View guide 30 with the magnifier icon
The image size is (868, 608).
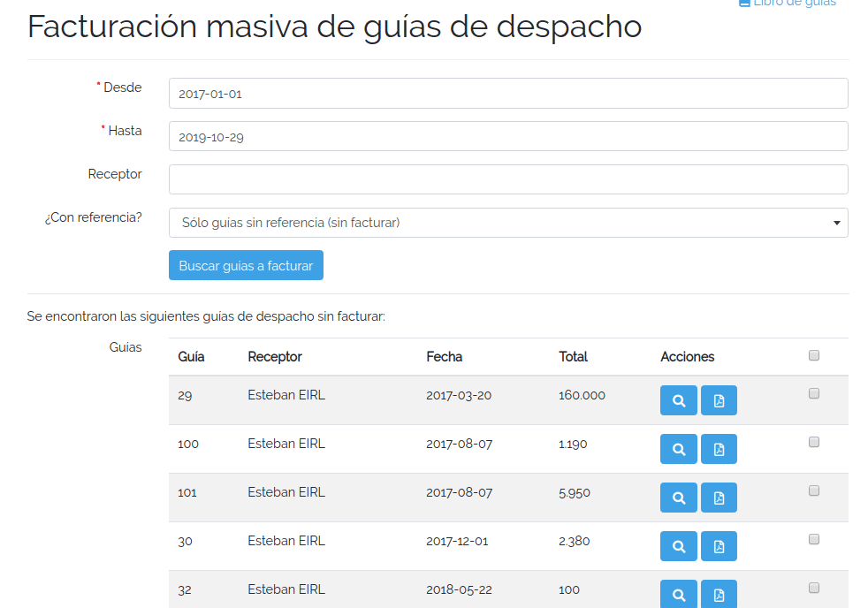(678, 545)
